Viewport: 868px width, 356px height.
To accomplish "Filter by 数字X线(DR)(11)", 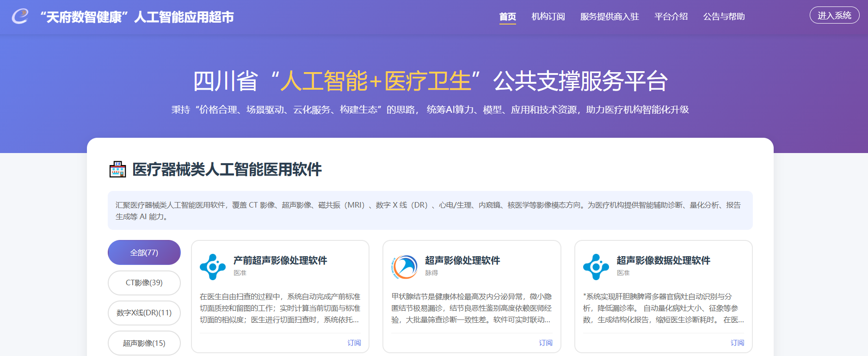I will (x=144, y=313).
